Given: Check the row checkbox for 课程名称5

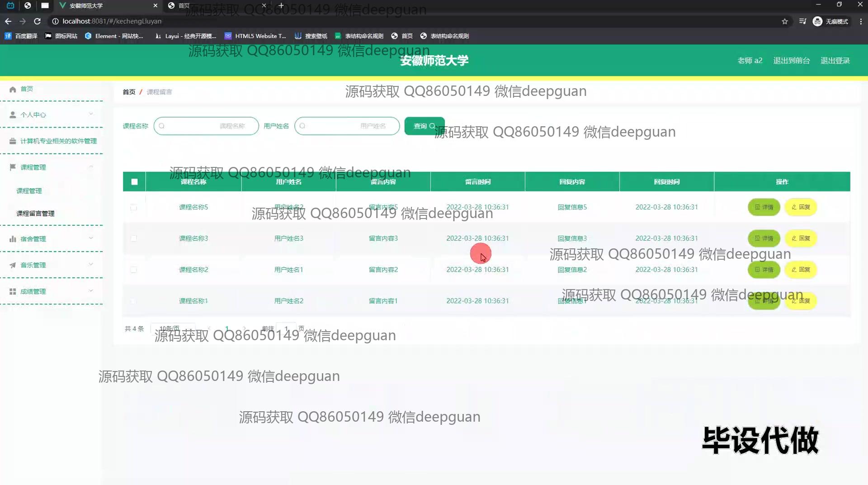Looking at the screenshot, I should pyautogui.click(x=133, y=207).
